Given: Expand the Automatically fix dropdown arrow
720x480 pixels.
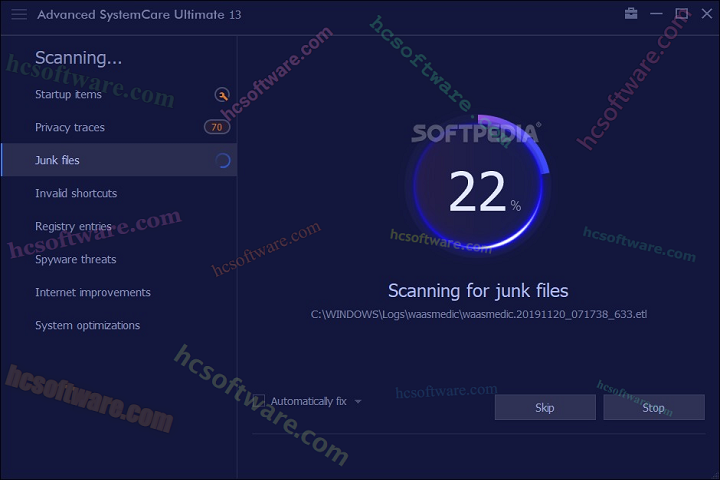Looking at the screenshot, I should click(x=358, y=401).
